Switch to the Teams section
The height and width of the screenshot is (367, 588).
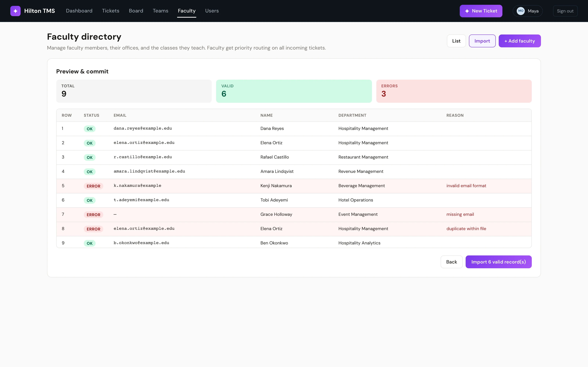[x=160, y=11]
